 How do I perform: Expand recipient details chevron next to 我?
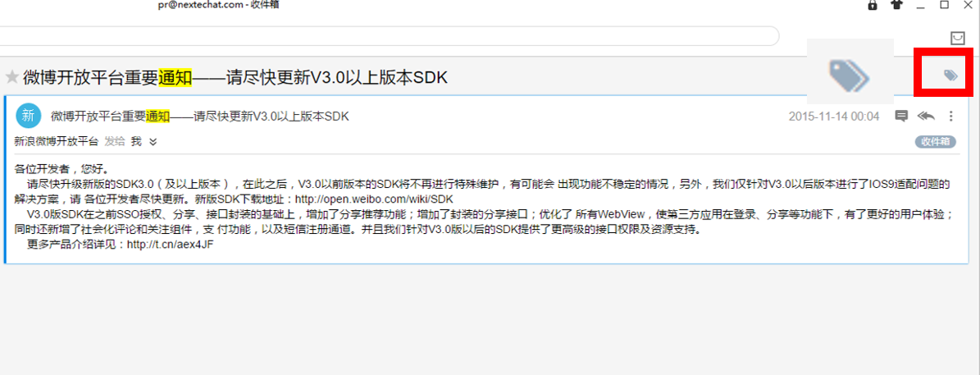(153, 142)
